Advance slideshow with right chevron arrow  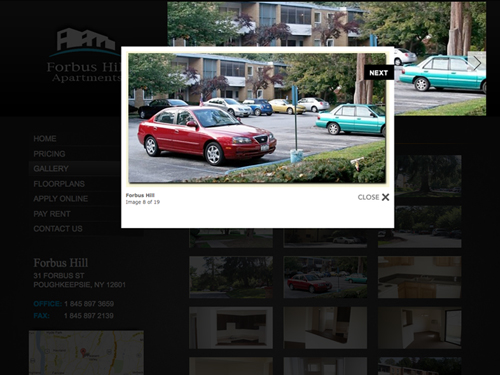477,62
